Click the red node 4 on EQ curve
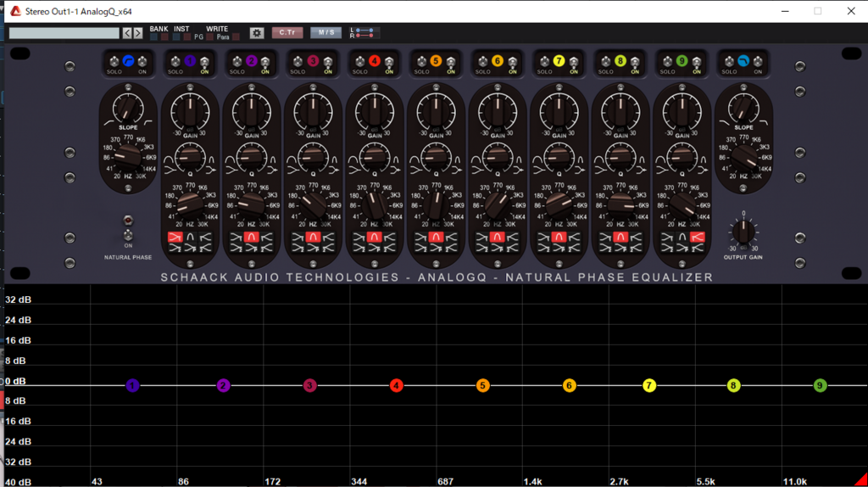868x487 pixels. click(x=396, y=385)
